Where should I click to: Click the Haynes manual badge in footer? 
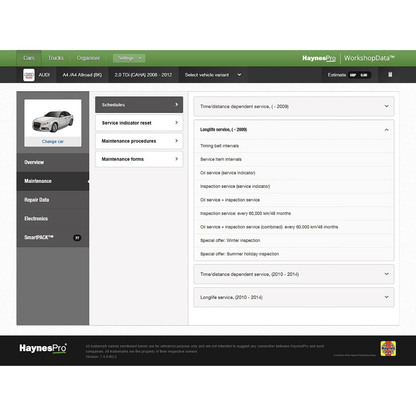click(388, 349)
